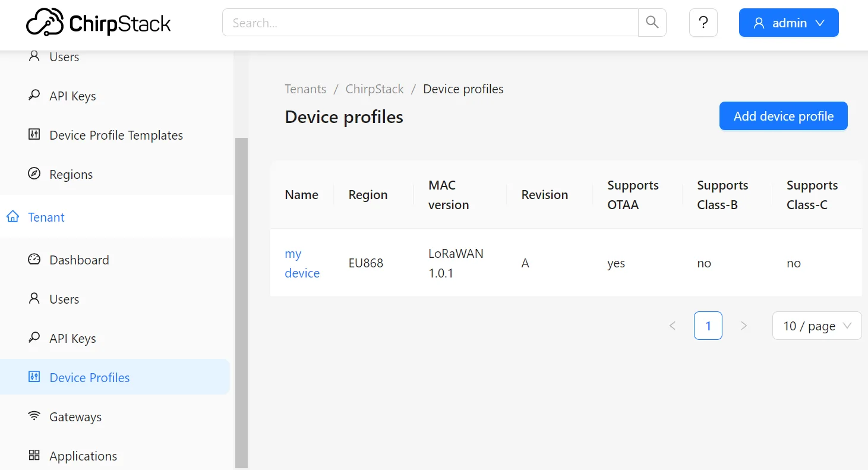Open the 10 / page size selector
This screenshot has height=470, width=868.
point(817,326)
